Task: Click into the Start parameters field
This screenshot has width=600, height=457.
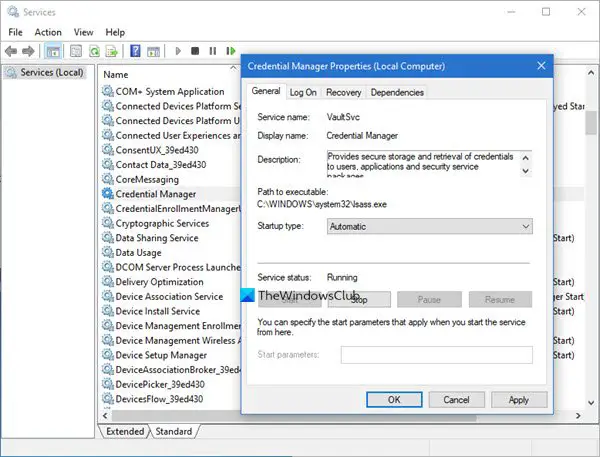Action: click(x=437, y=355)
